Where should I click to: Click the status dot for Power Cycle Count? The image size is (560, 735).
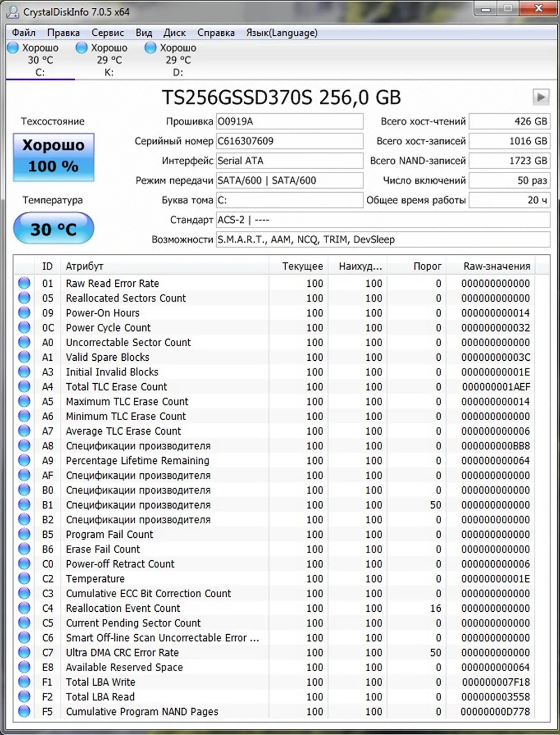[x=24, y=327]
